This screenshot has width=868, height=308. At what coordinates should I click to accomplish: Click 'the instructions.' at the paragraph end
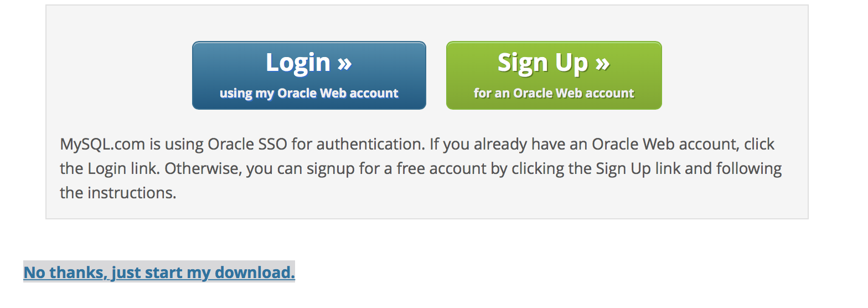(118, 193)
